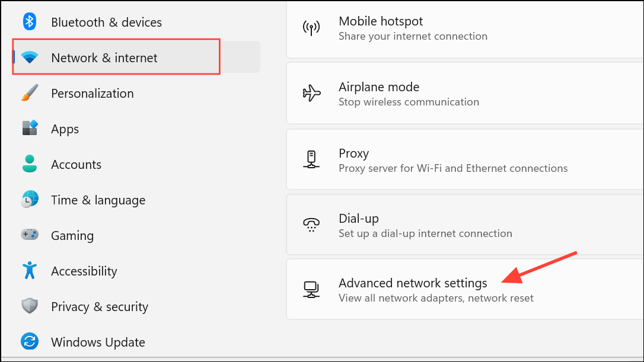
Task: Click the telephone Dial-up icon
Action: point(311,225)
